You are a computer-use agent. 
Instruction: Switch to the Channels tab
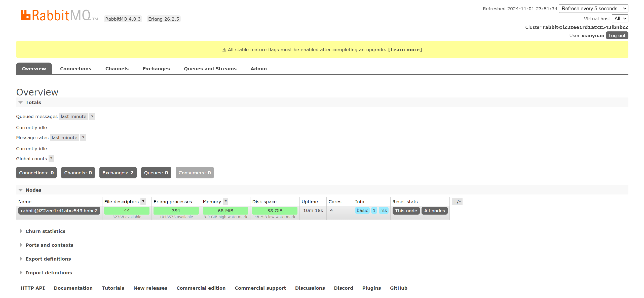tap(117, 69)
